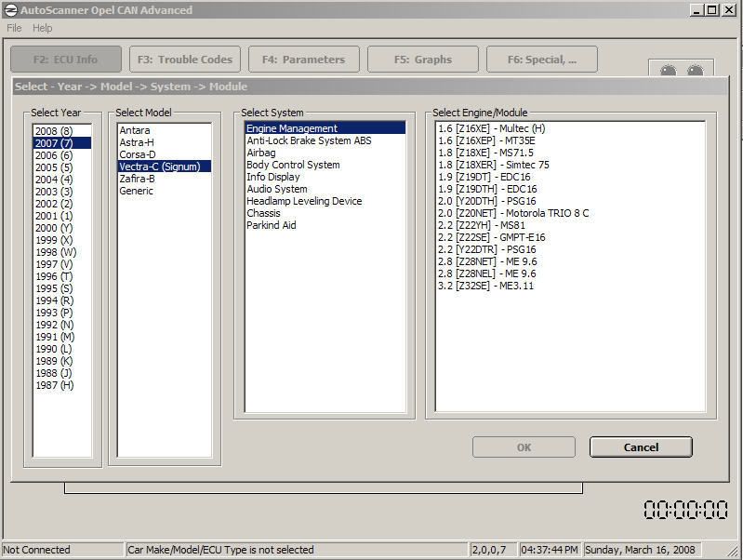
Task: Pick 1.9 [Z19DTH] - EDC16 engine
Action: [570, 189]
